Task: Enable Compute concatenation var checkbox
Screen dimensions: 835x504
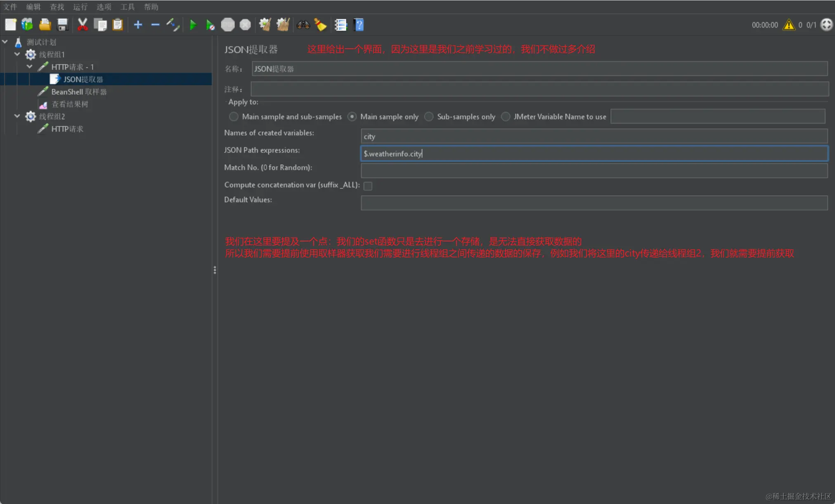Action: pyautogui.click(x=368, y=186)
